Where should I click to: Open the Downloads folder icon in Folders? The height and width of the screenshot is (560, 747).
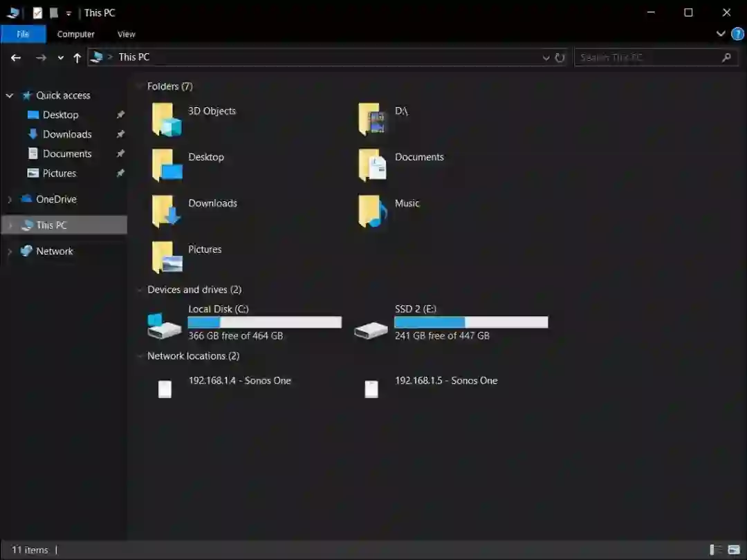(x=167, y=212)
